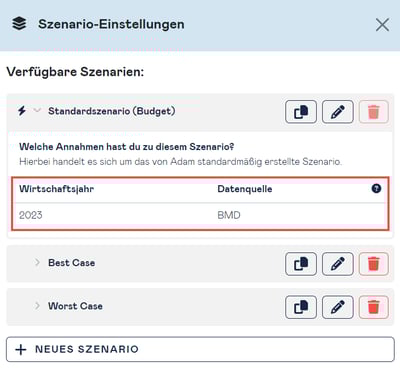Edit the Best Case scenario
Viewport: 400px width, 368px height.
337,264
